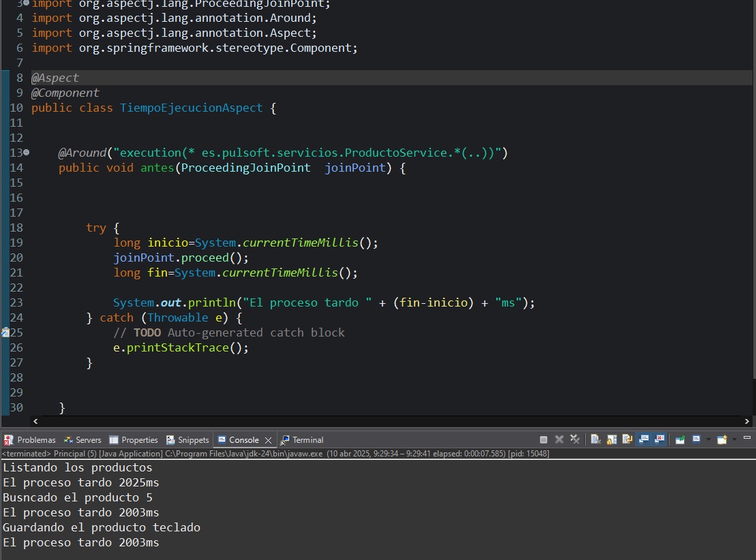
Task: Expand the import fold at line 3
Action: (x=27, y=3)
